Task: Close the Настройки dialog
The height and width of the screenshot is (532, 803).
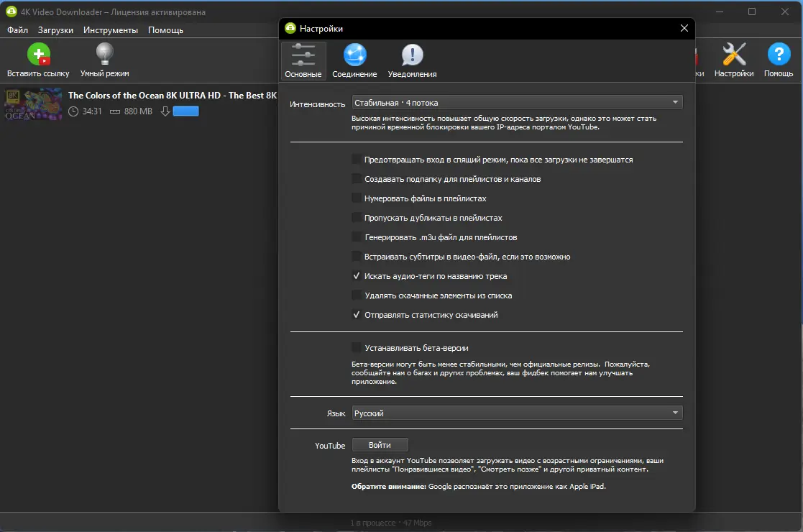Action: click(684, 28)
